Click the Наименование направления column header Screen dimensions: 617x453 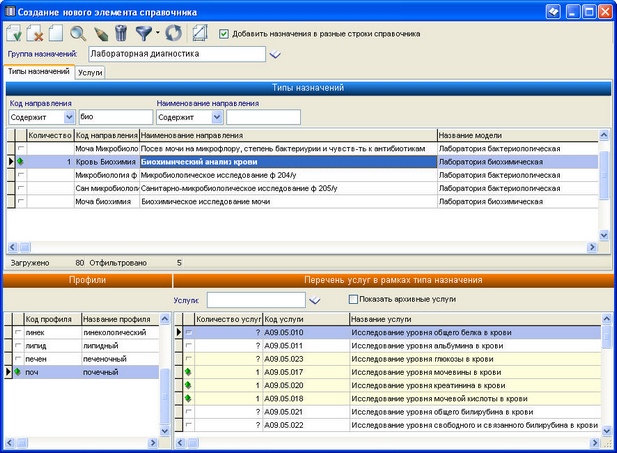[288, 135]
